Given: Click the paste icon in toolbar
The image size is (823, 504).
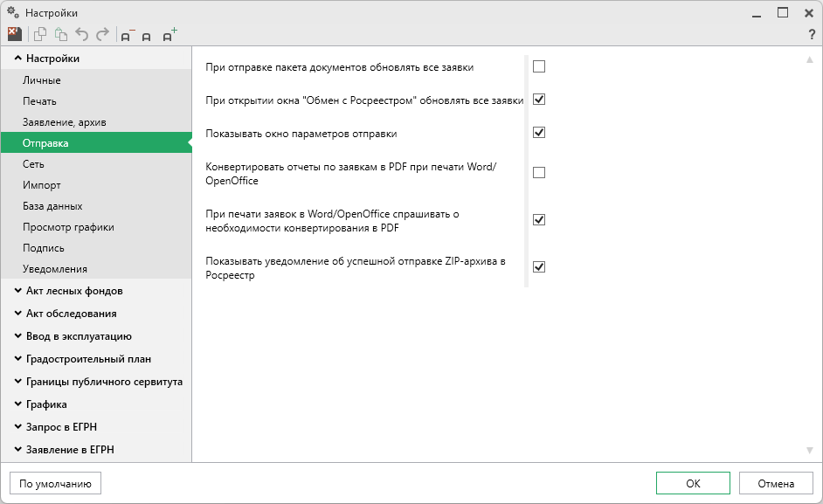Looking at the screenshot, I should click(61, 35).
